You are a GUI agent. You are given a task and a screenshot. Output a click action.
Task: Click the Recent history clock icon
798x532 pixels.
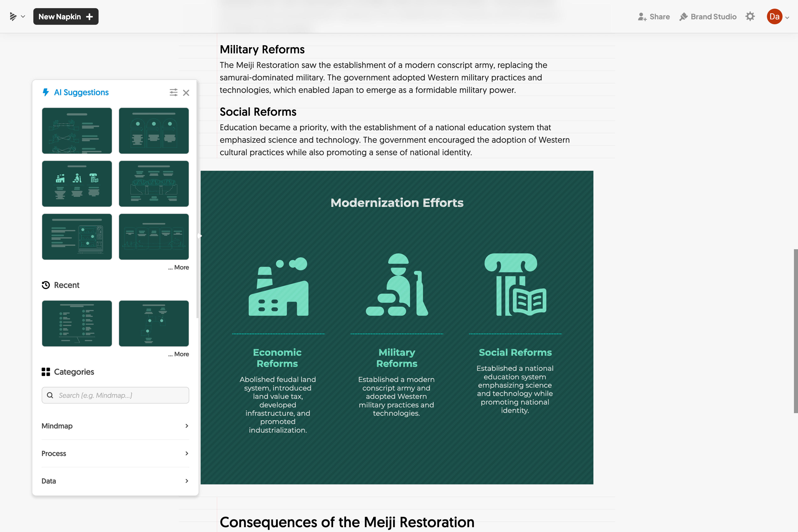click(x=46, y=285)
